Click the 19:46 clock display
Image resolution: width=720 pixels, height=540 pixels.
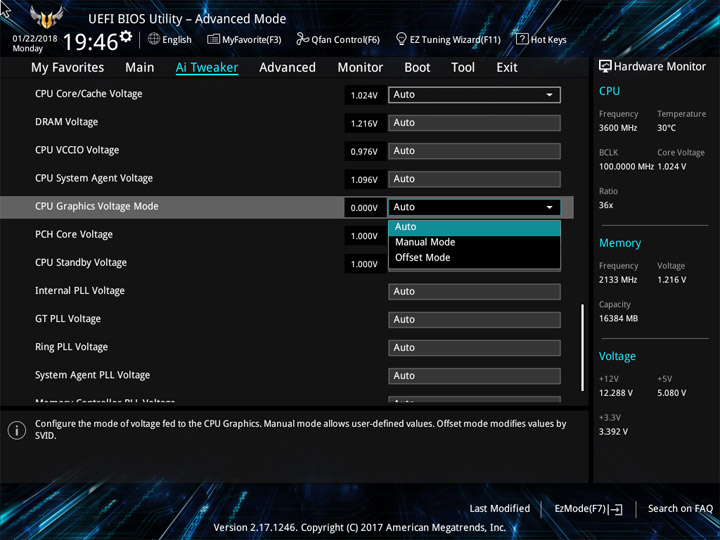point(90,42)
